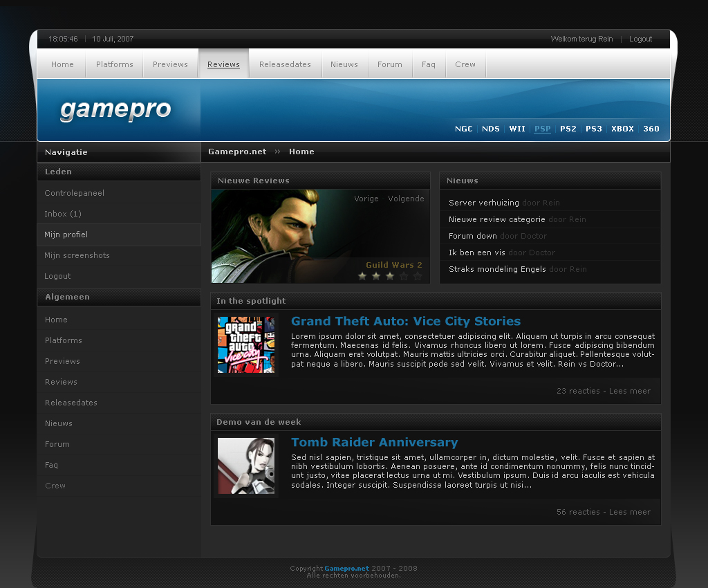Show the previous review with Vorige

[366, 199]
